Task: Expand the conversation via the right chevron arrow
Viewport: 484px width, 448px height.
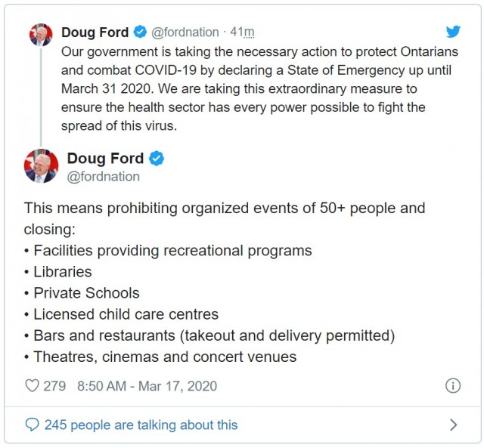Action: click(454, 425)
